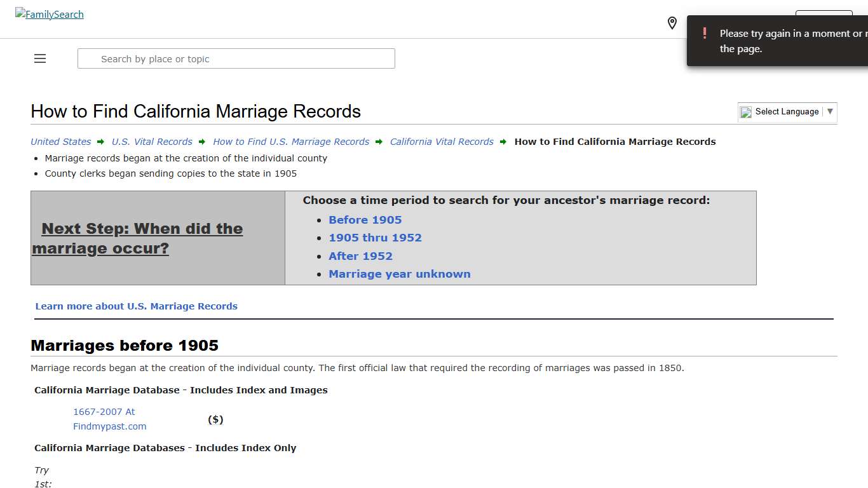
Task: Open the 'After 1952' link
Action: tap(360, 255)
